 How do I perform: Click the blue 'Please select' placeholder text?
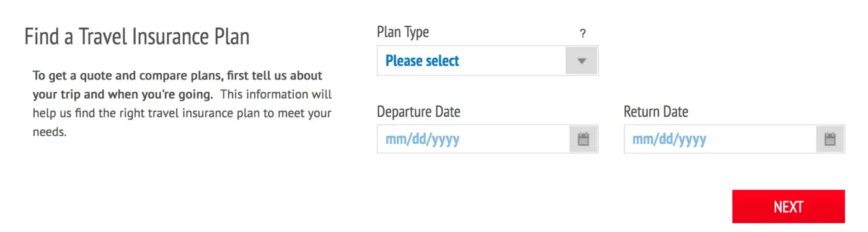coord(422,61)
